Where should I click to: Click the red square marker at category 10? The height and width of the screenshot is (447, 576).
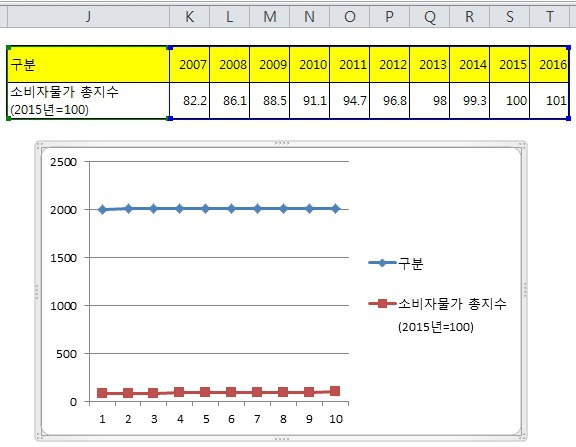point(335,391)
